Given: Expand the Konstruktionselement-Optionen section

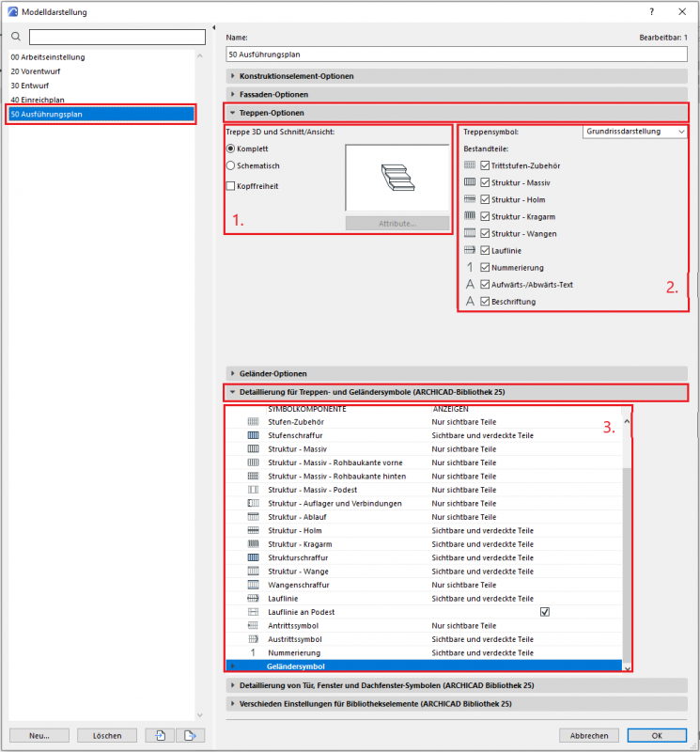Looking at the screenshot, I should (x=296, y=76).
